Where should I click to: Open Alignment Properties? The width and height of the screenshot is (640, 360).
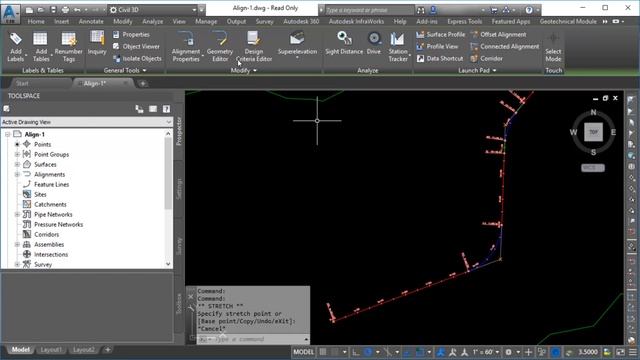pyautogui.click(x=186, y=47)
